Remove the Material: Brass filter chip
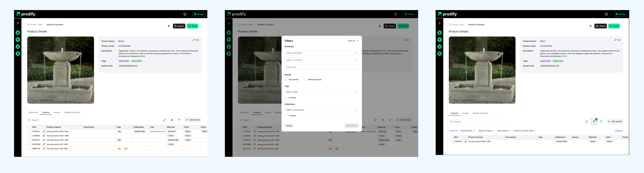Screen dimensions: 644x173 pos(474,131)
